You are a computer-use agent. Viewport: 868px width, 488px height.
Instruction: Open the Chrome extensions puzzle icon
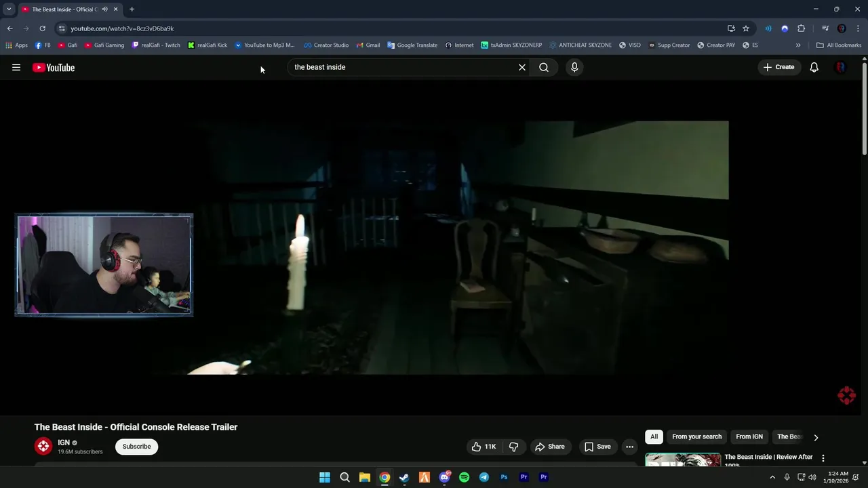pos(802,28)
